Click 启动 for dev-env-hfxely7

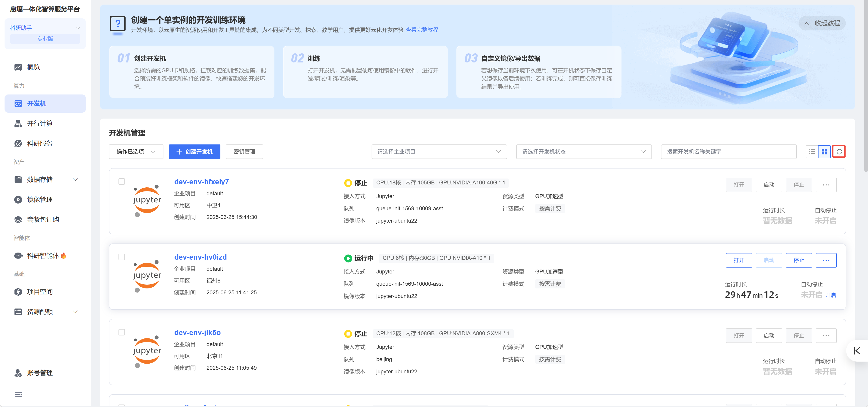coord(769,185)
